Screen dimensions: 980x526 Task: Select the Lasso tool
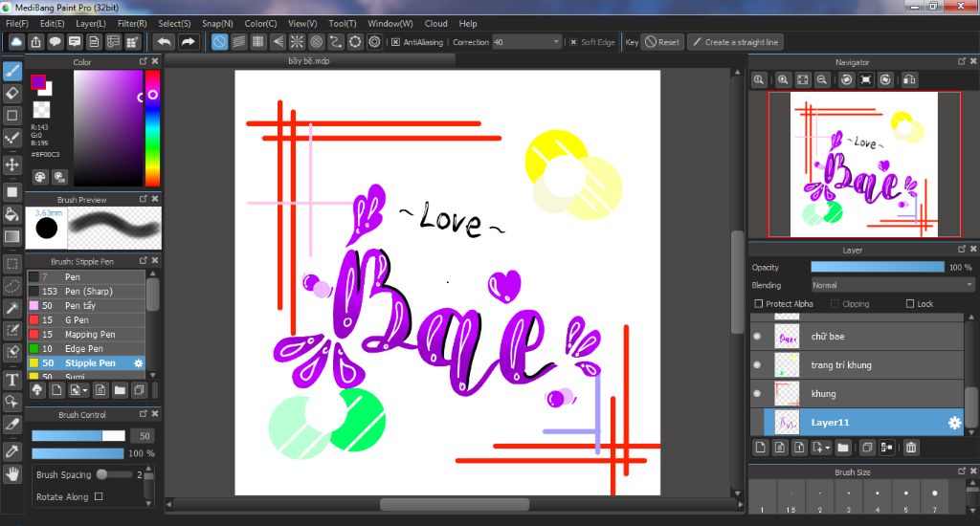pos(11,286)
